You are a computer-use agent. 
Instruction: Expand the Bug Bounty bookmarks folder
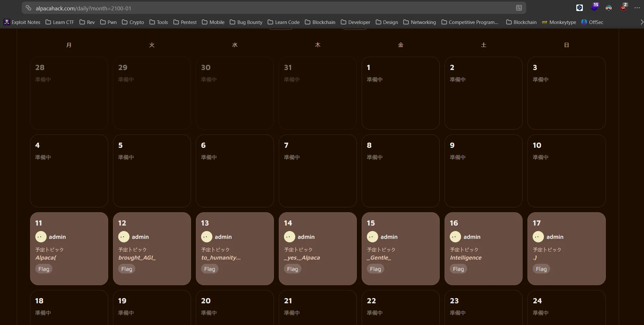[x=246, y=22]
